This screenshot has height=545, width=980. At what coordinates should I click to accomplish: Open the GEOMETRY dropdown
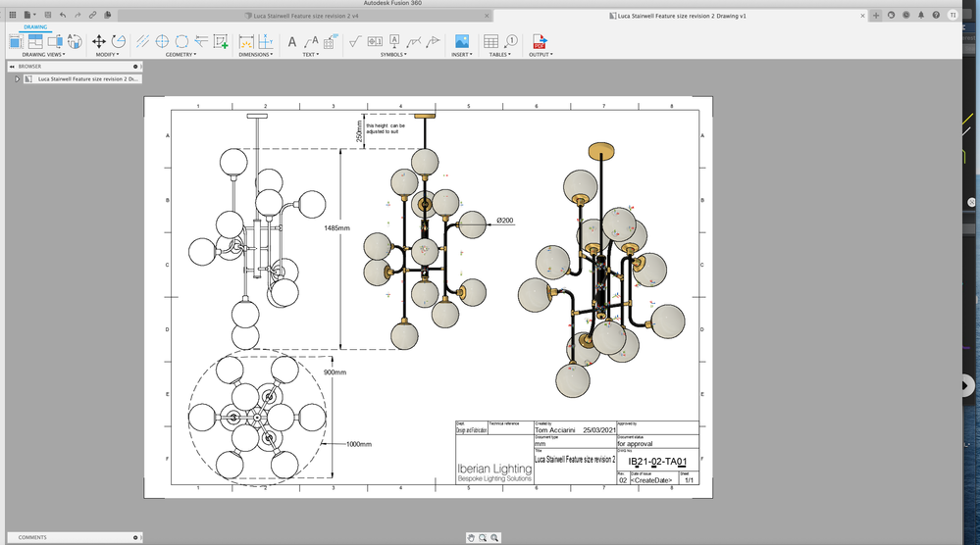pyautogui.click(x=181, y=55)
